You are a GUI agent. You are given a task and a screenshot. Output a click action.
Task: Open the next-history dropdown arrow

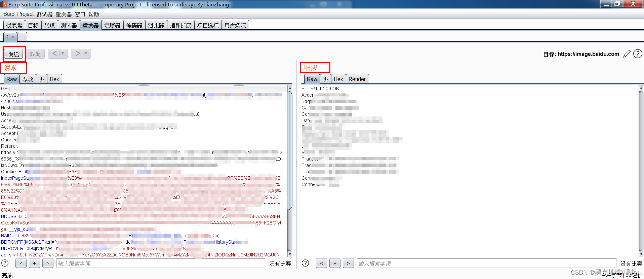pos(86,54)
